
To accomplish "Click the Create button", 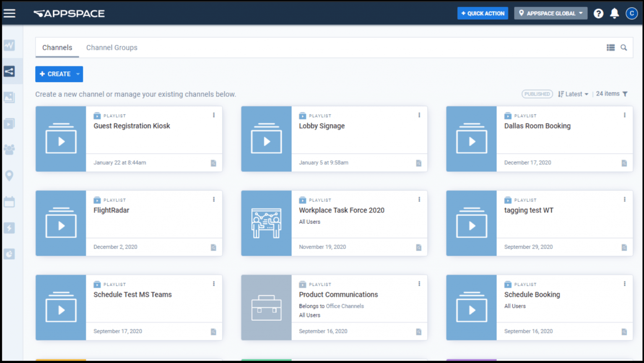I will point(55,74).
